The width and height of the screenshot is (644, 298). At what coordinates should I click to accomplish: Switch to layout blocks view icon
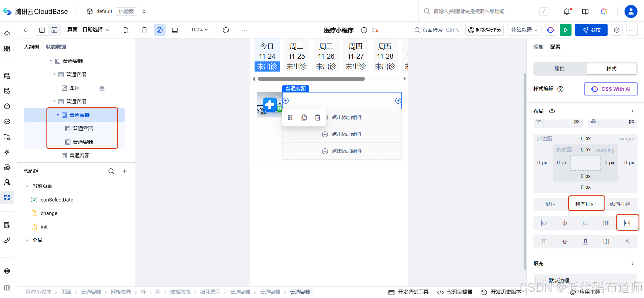tap(54, 30)
